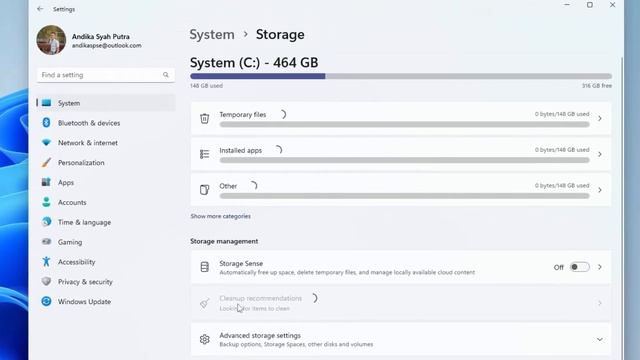Screen dimensions: 640x360
Task: Open Cleanup recommendations
Action: pyautogui.click(x=401, y=303)
